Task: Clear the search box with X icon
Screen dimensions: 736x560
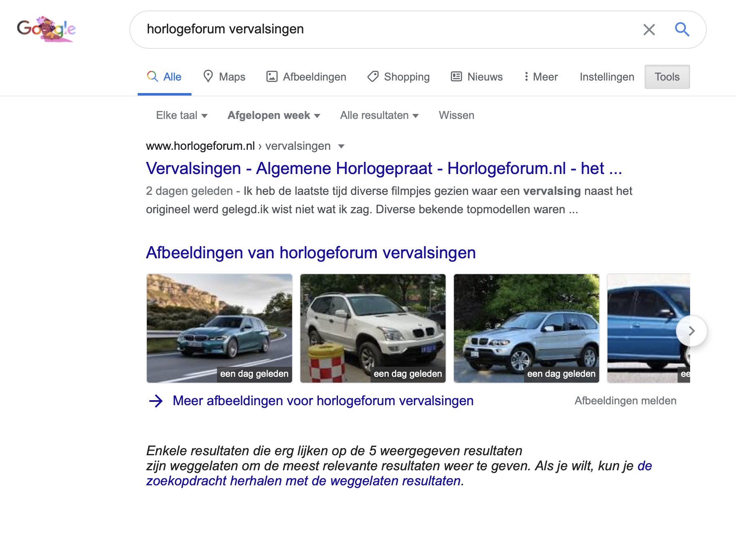Action: click(649, 30)
